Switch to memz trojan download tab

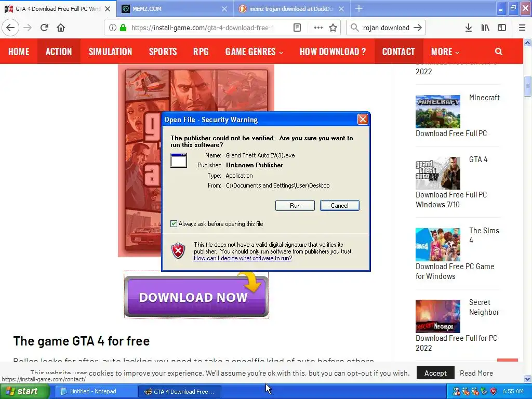pos(292,9)
